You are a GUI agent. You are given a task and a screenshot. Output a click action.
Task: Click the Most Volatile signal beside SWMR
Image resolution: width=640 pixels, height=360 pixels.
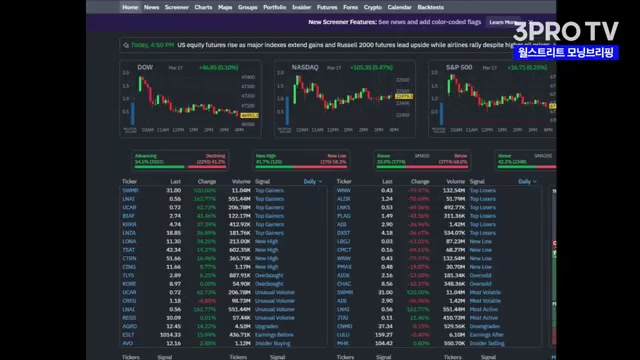[x=485, y=292]
